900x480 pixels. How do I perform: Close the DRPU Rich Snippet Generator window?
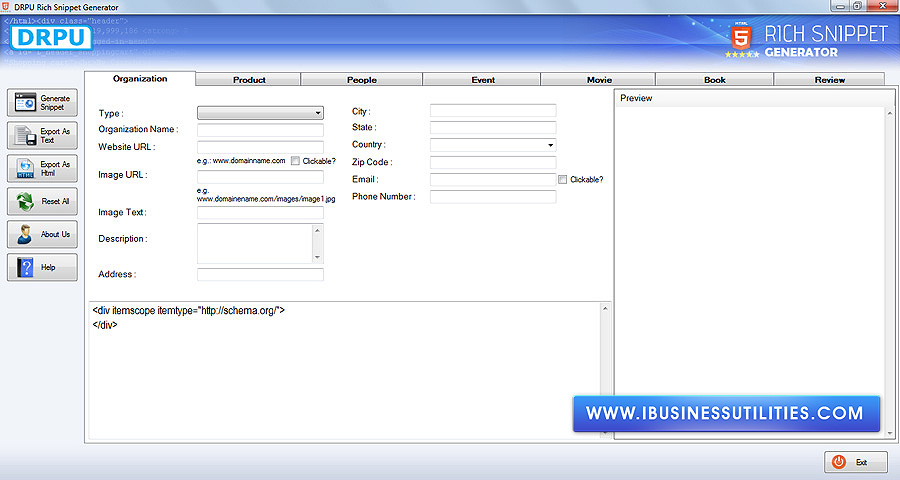[884, 6]
